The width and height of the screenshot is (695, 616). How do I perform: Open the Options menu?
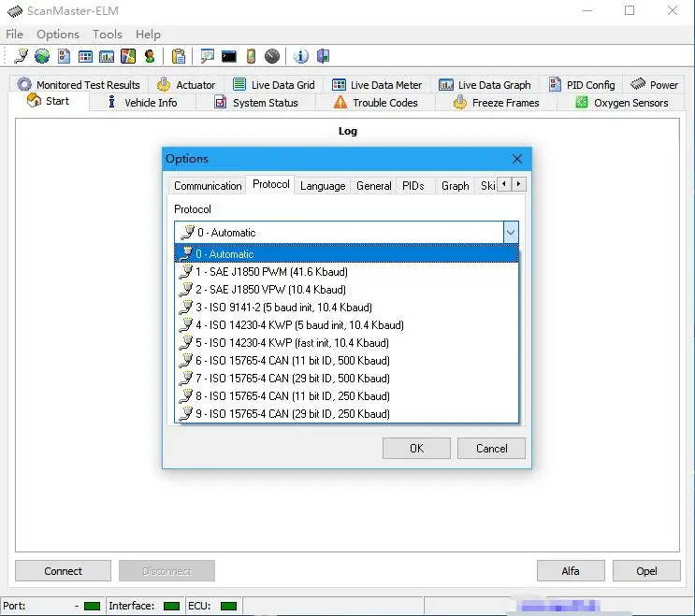[x=58, y=34]
